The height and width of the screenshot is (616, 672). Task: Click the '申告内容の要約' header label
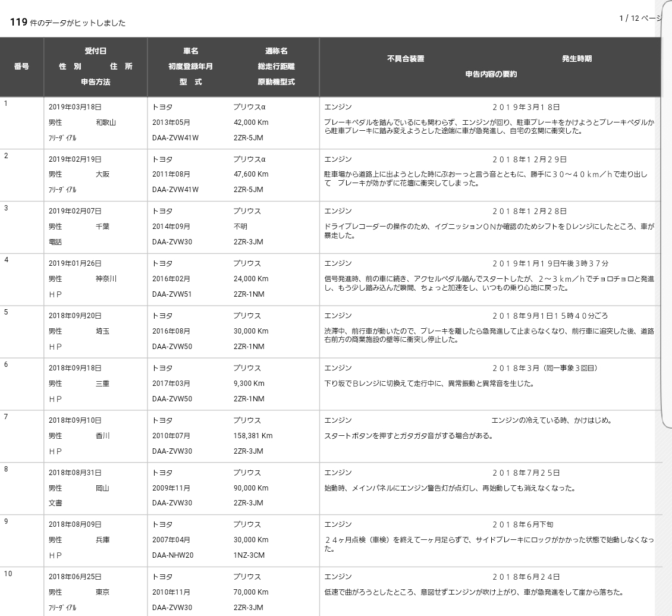click(x=491, y=74)
